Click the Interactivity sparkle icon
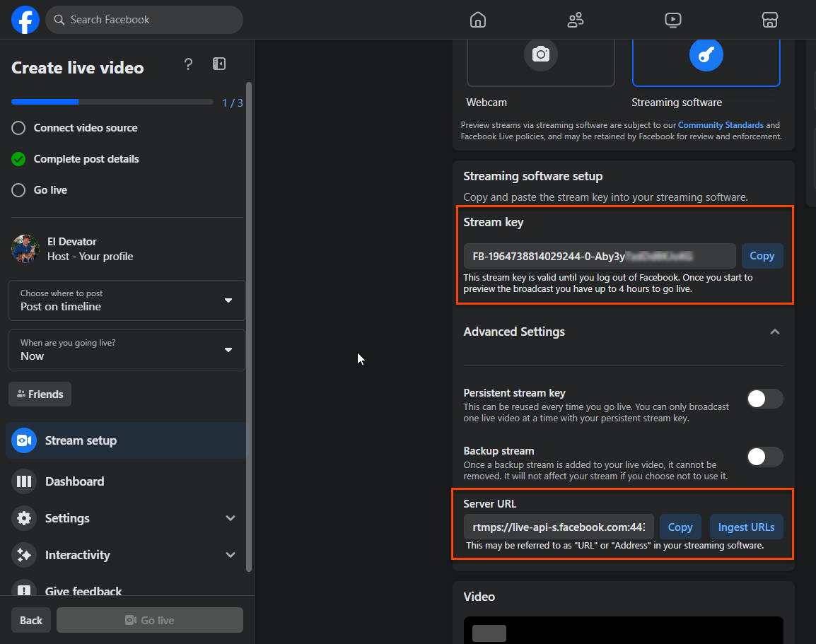 pyautogui.click(x=24, y=555)
